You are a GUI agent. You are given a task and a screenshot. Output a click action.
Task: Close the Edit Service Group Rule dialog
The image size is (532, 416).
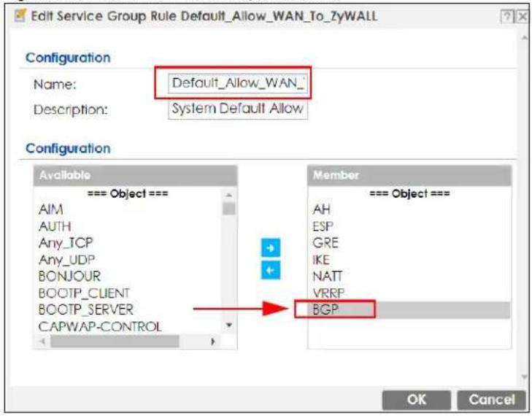click(x=522, y=16)
